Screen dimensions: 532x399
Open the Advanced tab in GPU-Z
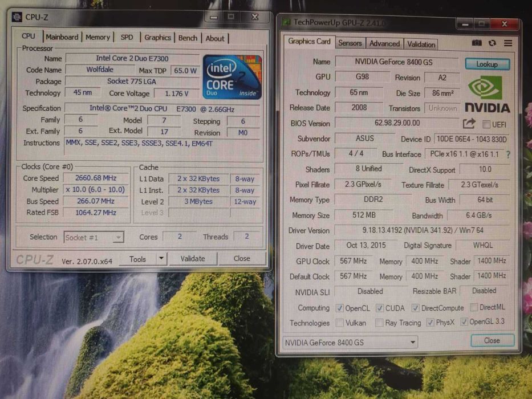(x=384, y=43)
